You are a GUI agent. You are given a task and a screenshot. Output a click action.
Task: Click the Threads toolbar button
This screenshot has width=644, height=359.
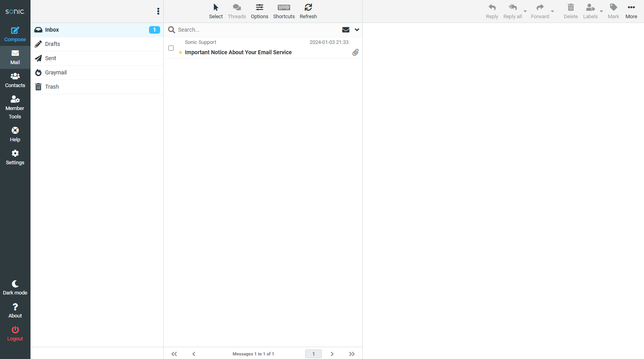coord(237,11)
